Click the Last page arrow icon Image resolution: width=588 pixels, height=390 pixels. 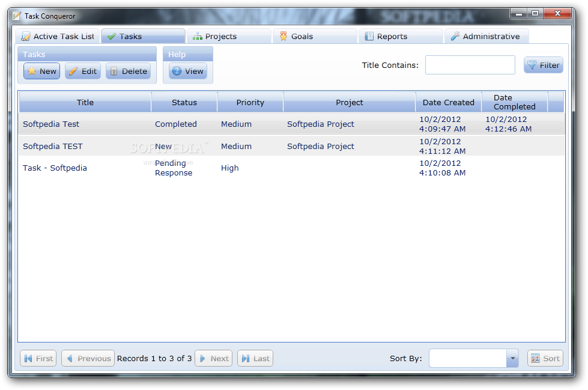(246, 359)
